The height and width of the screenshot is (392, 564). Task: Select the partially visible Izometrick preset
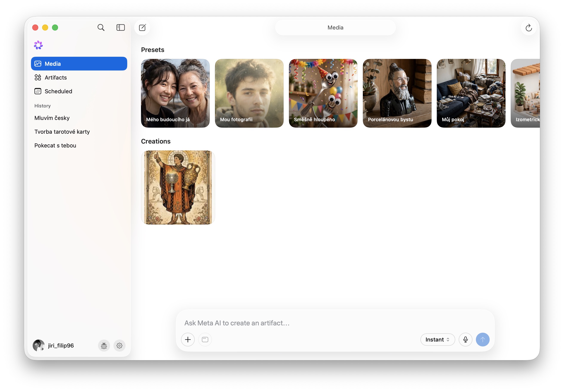point(525,93)
